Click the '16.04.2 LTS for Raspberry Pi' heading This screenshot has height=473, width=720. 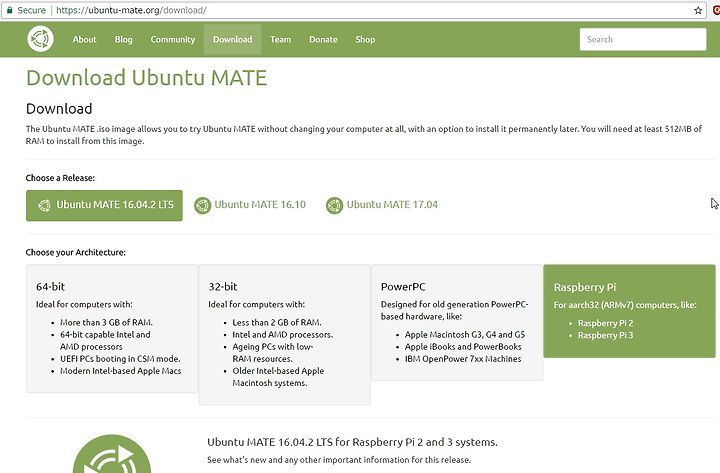click(x=352, y=442)
